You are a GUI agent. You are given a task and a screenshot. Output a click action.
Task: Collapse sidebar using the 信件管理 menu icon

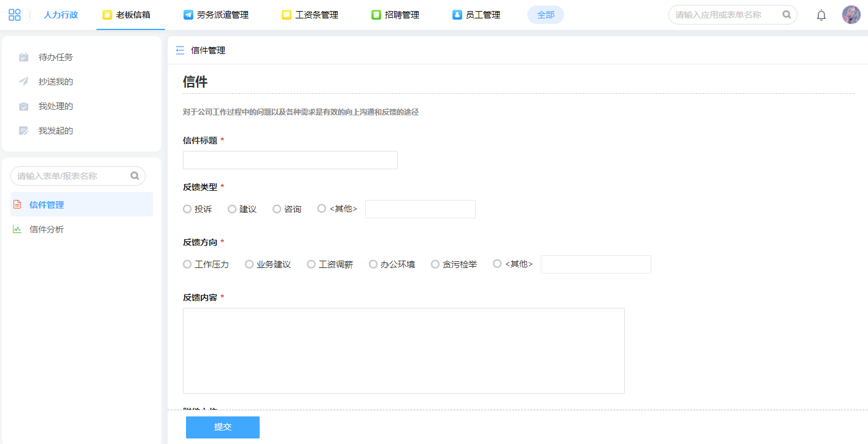pyautogui.click(x=180, y=50)
